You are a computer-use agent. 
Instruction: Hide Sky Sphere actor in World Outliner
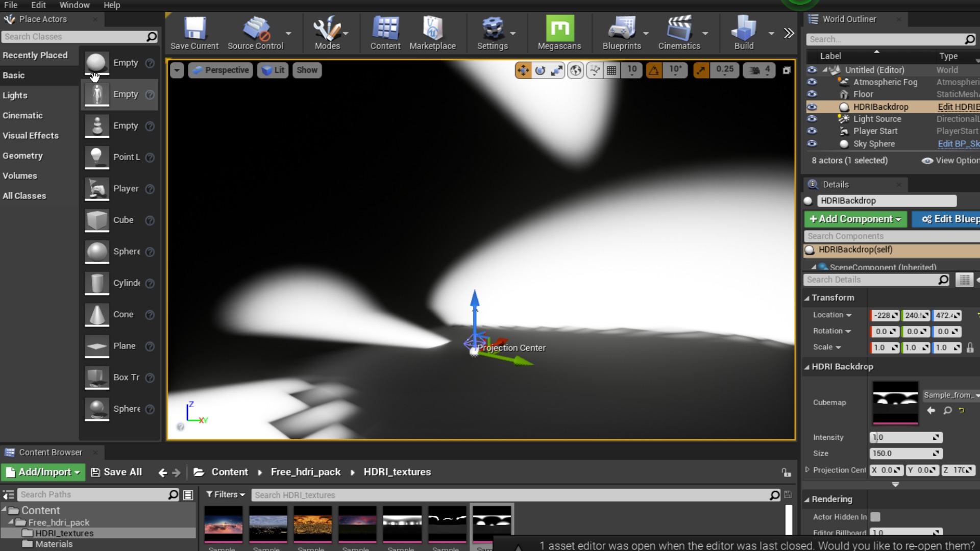pos(812,143)
